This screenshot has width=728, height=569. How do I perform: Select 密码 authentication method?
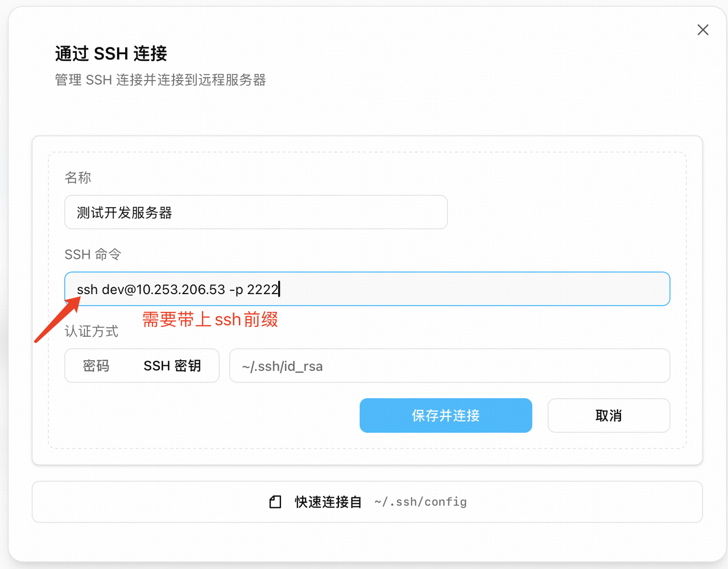[96, 366]
